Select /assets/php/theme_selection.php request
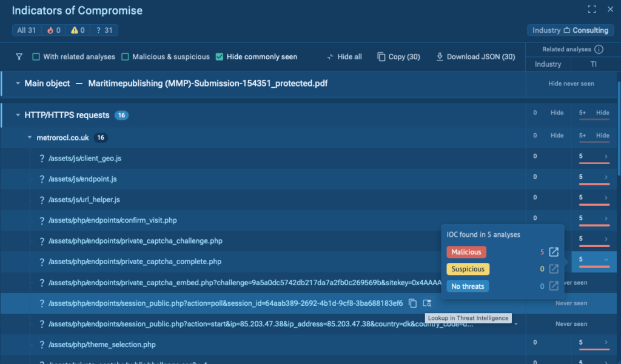 102,345
